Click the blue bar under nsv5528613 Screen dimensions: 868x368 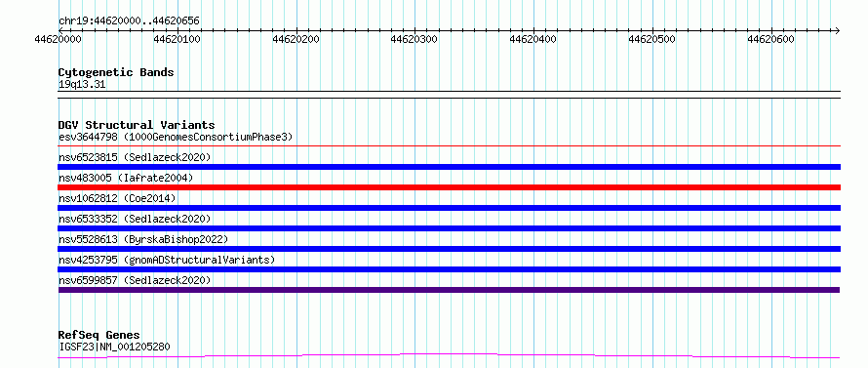(x=449, y=249)
